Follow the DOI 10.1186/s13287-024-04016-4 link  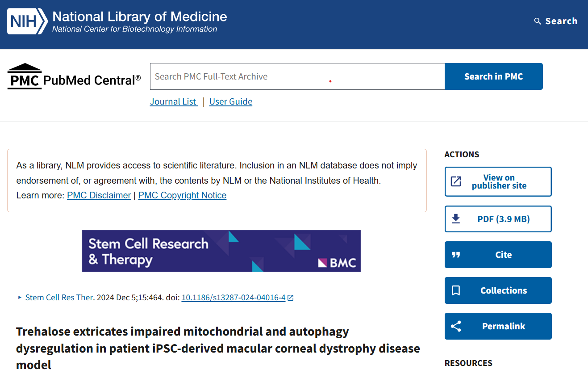click(233, 297)
